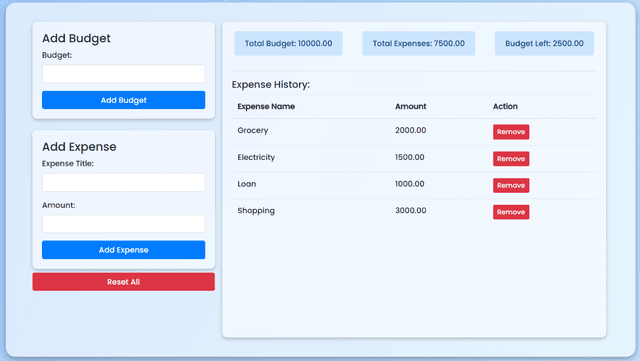Viewport: 640px width, 361px height.
Task: Click the Add Expense panel heading
Action: click(x=79, y=147)
